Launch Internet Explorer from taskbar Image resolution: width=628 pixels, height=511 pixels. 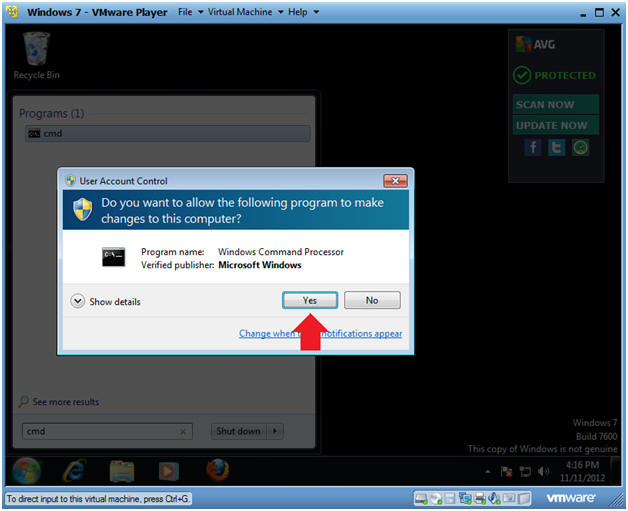pyautogui.click(x=74, y=471)
